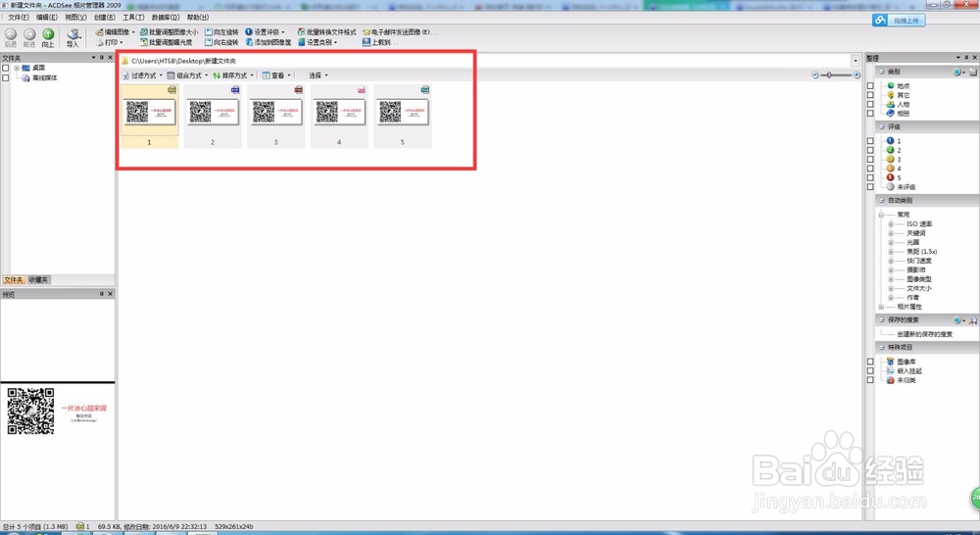Open the 工具(T) menu
This screenshot has height=535, width=980.
[133, 18]
